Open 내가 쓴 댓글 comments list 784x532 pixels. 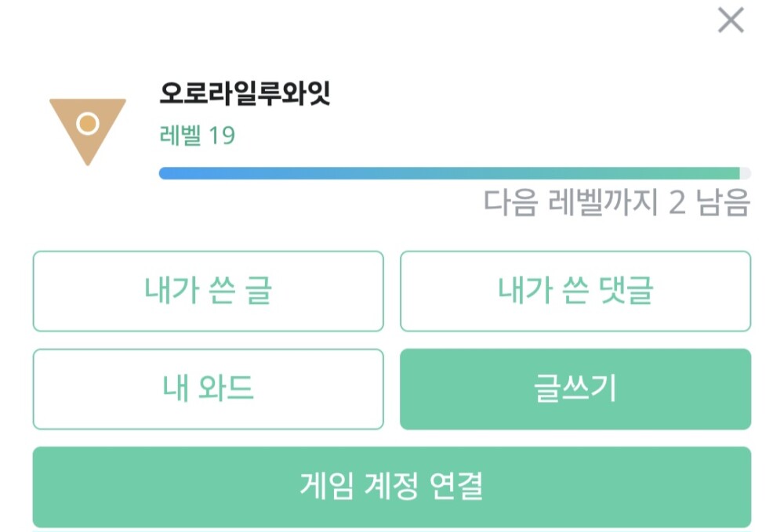pos(575,291)
